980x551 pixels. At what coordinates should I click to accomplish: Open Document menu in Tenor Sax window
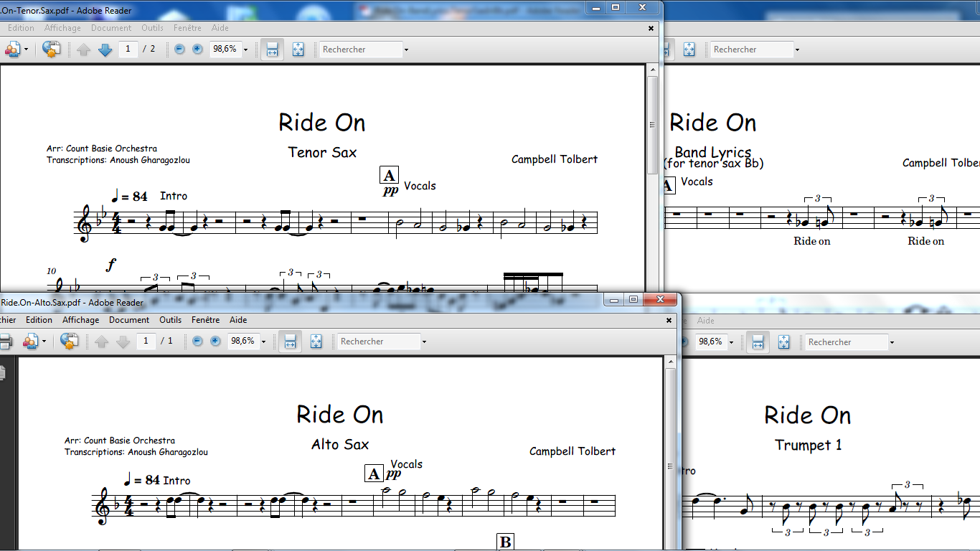tap(111, 28)
